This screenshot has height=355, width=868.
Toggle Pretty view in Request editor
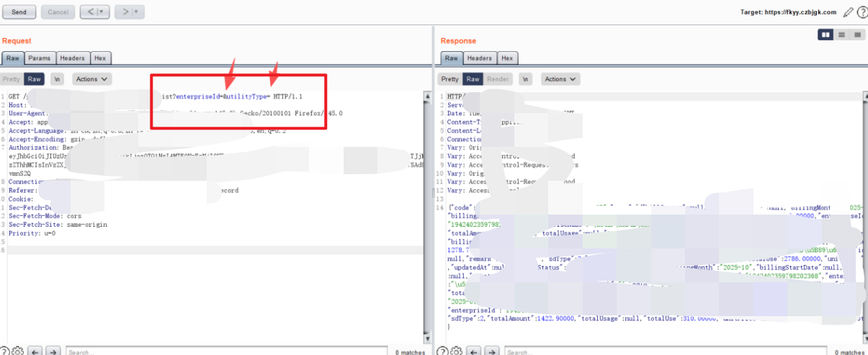11,79
